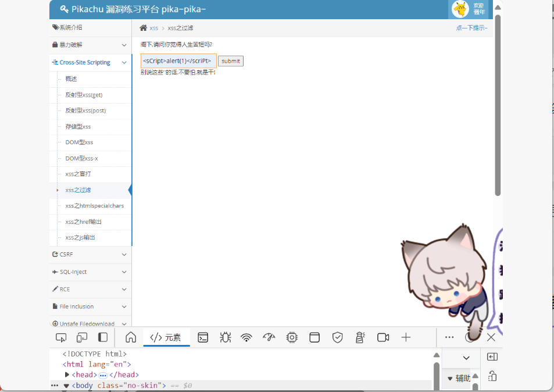Expand the RCE menu
Screen dimensions: 554x392
click(91, 289)
